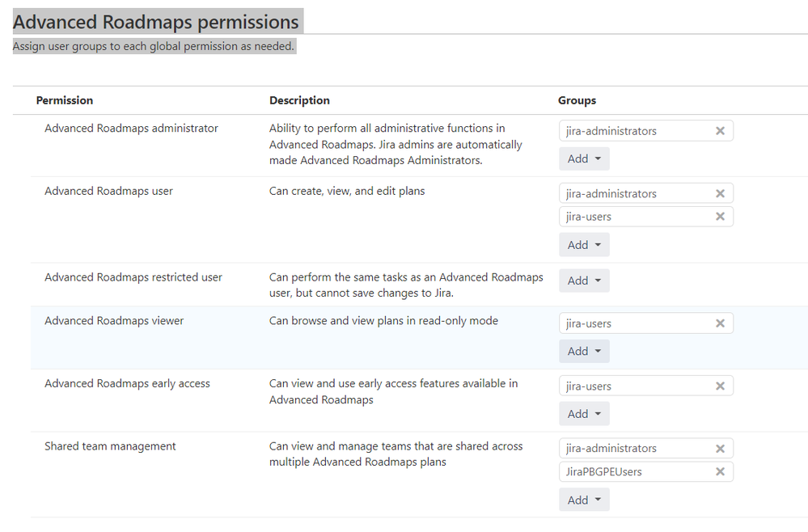Open Add dropdown for Shared team management
Viewport: 808px width, 532px height.
tap(584, 500)
